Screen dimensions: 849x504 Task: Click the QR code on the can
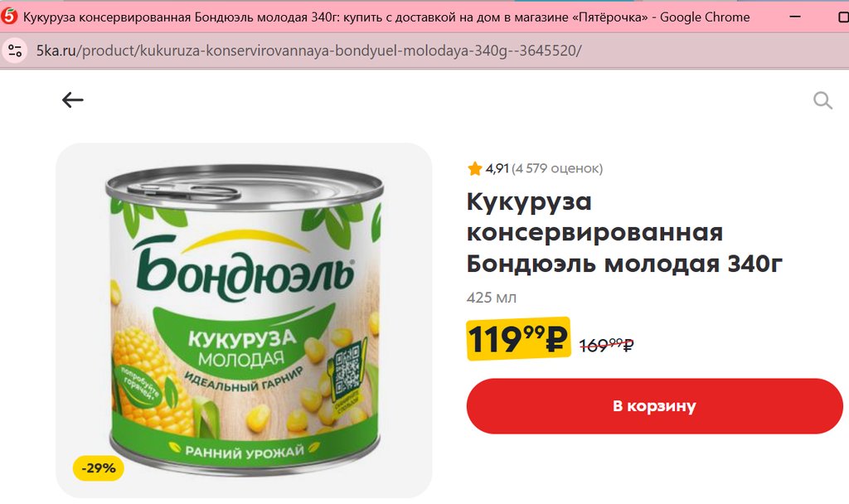pos(347,371)
